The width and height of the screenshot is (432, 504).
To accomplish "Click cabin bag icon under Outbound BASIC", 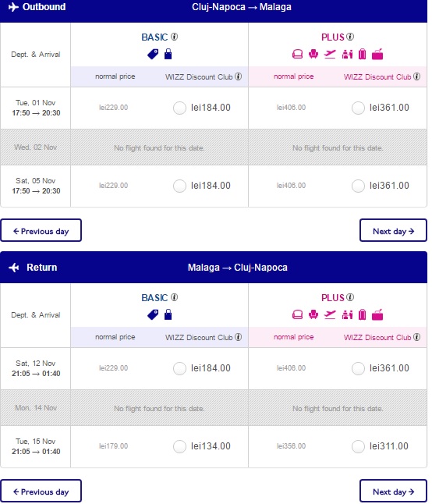I will click(x=168, y=54).
